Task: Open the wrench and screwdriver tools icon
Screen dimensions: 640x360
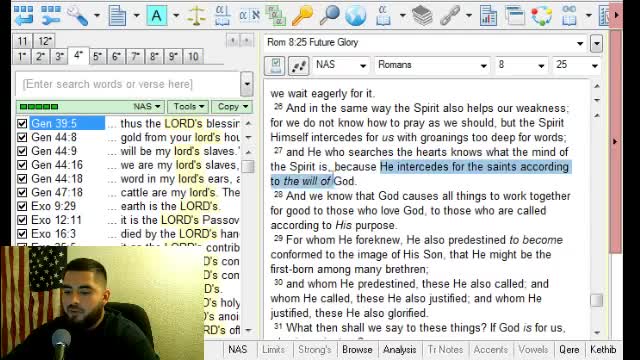Action: [x=78, y=16]
